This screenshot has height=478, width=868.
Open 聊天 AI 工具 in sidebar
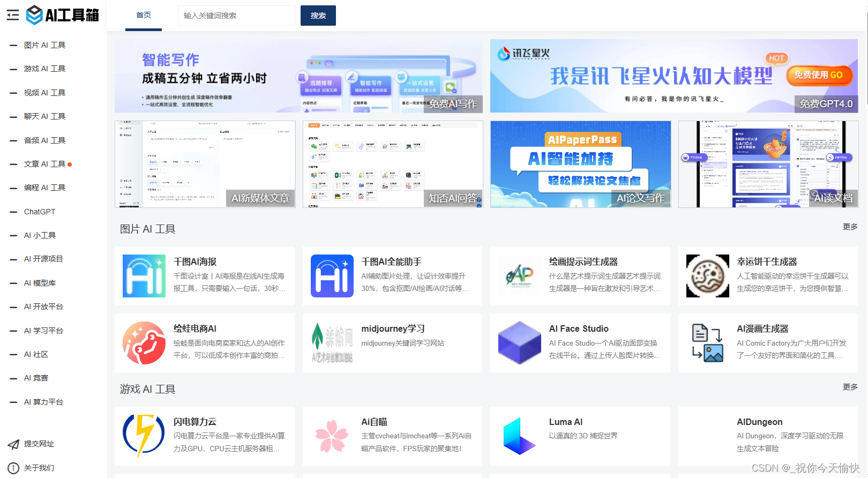pyautogui.click(x=44, y=116)
